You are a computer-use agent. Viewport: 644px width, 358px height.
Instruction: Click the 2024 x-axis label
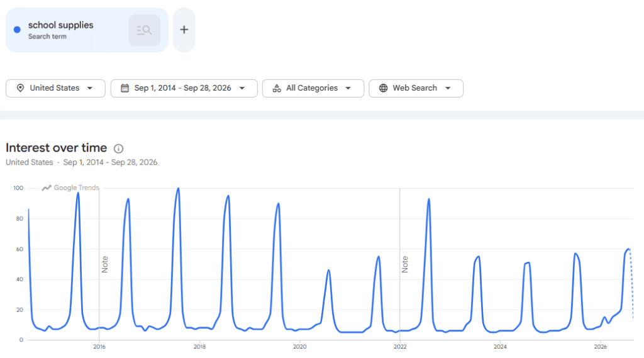[500, 347]
